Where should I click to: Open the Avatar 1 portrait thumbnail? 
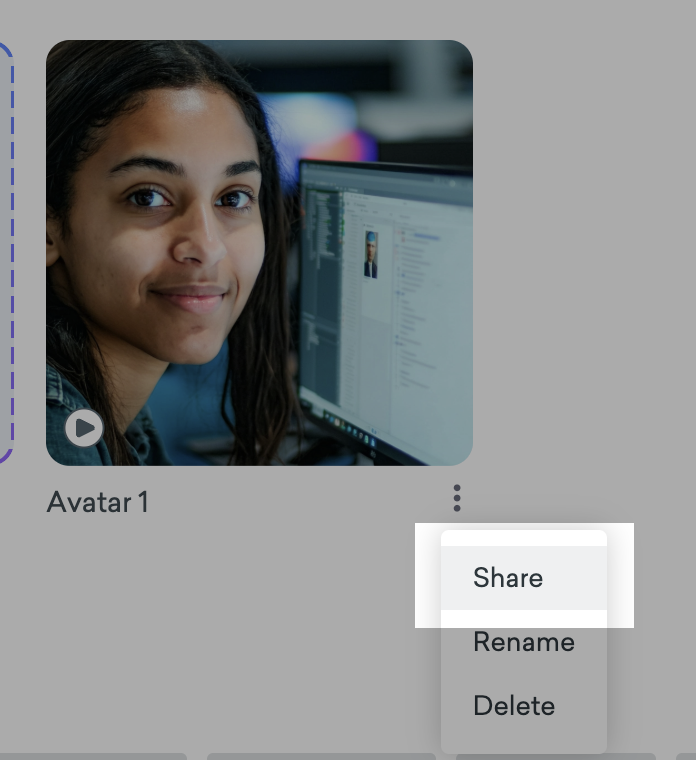[x=259, y=252]
